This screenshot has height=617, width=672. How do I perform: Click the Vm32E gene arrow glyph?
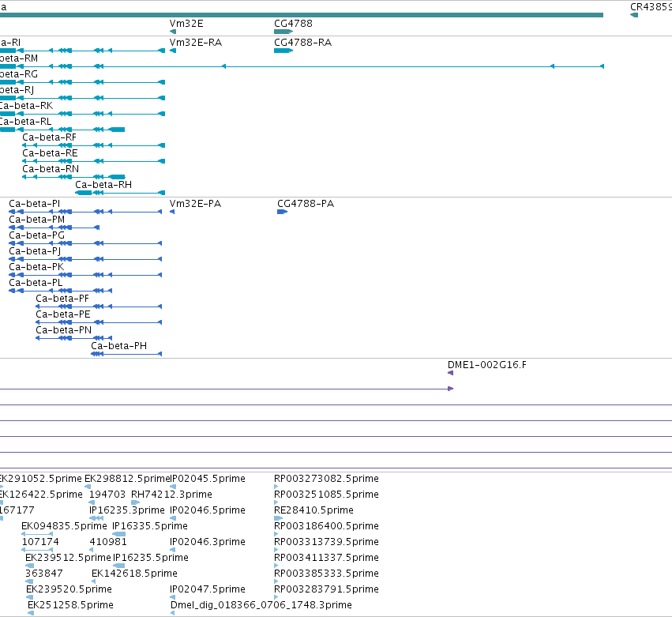(x=173, y=32)
